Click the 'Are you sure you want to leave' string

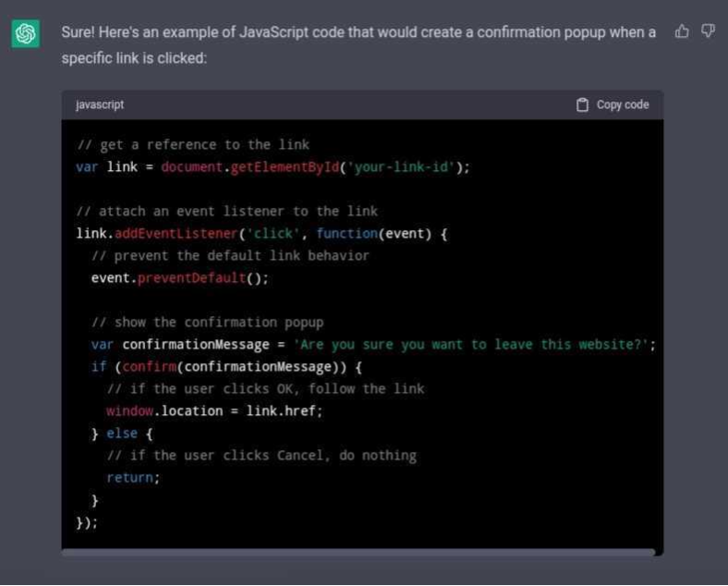(471, 345)
